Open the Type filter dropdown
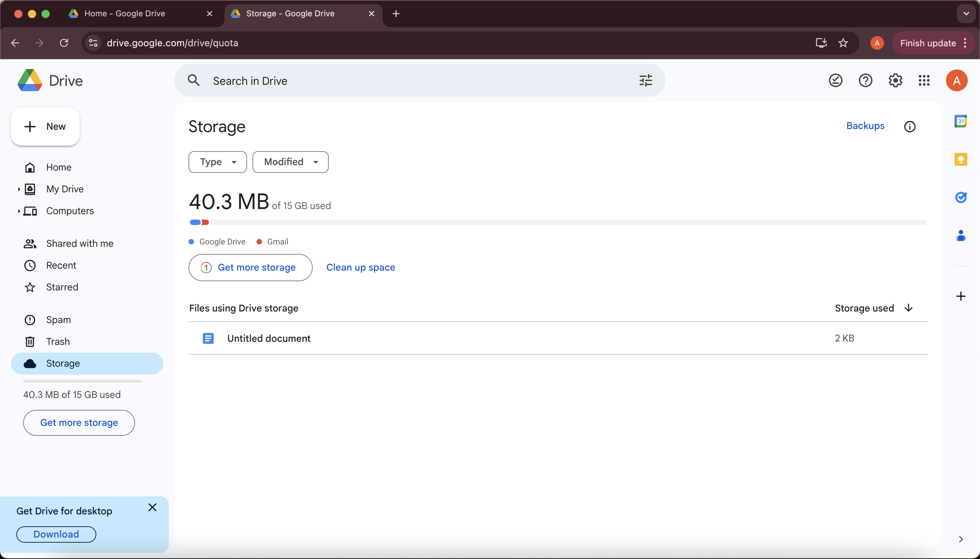 coord(217,162)
